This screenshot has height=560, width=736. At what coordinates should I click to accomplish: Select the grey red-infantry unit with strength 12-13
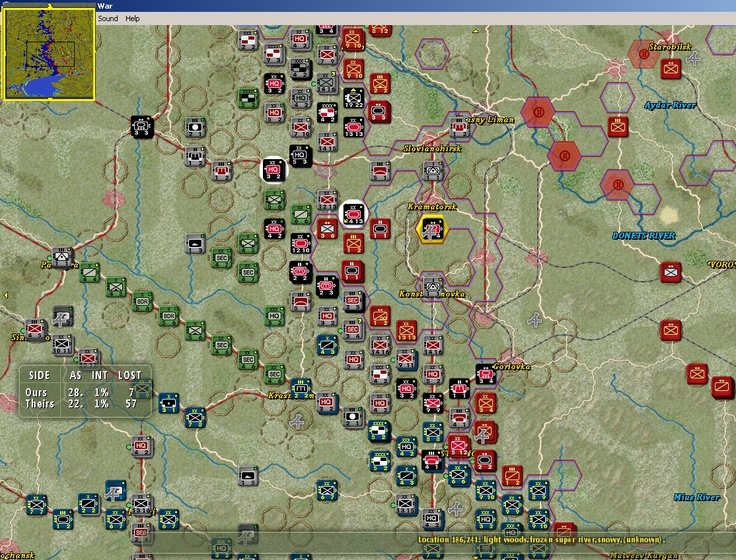[327, 200]
